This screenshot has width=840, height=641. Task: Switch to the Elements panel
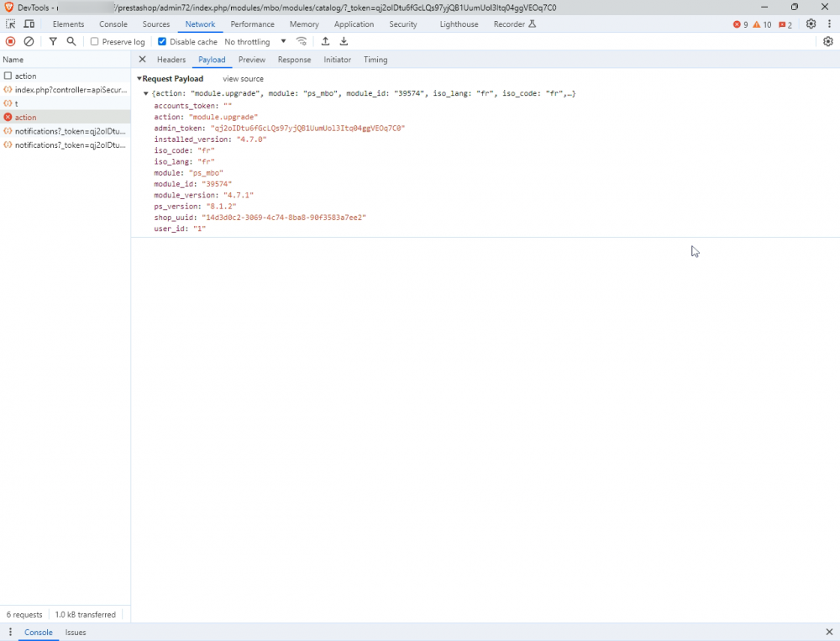tap(68, 24)
